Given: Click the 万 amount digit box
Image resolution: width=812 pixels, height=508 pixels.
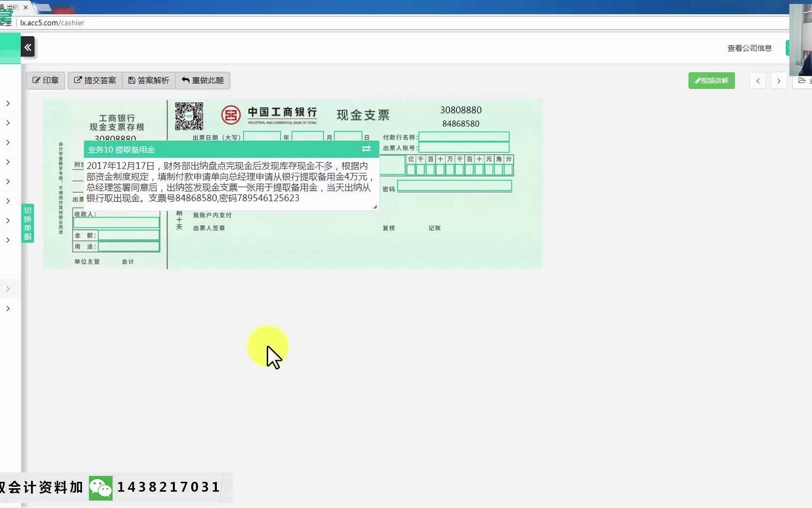Looking at the screenshot, I should click(450, 170).
